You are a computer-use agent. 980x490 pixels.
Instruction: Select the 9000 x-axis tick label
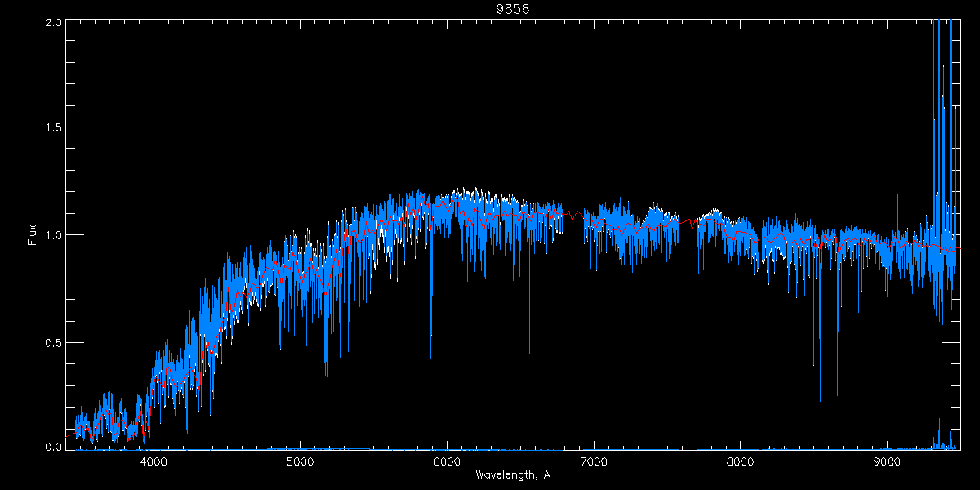pos(888,461)
